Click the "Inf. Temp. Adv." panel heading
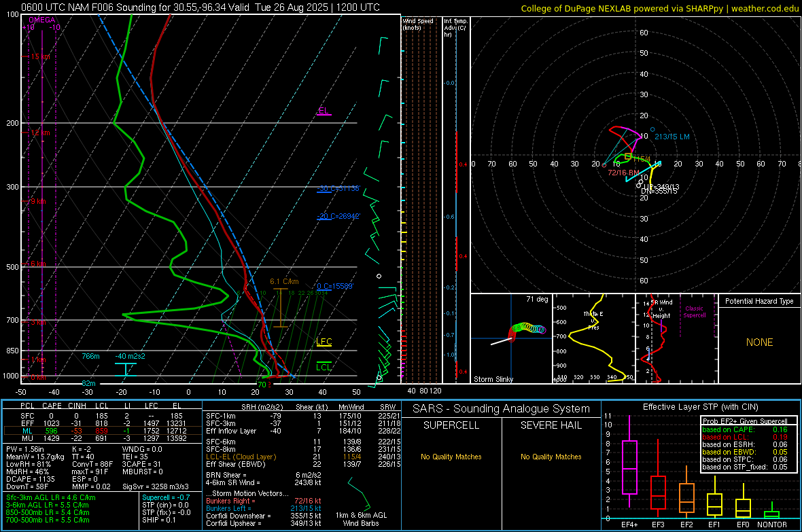This screenshot has height=532, width=802. [x=455, y=28]
